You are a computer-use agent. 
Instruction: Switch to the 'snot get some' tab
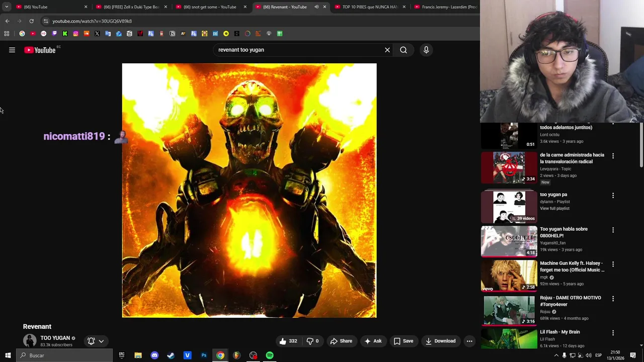[x=210, y=7]
